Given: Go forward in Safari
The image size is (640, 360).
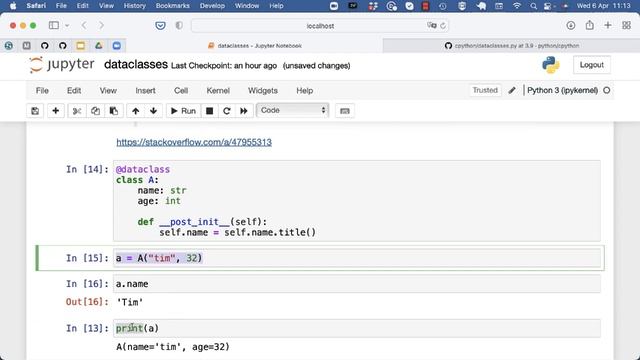Looking at the screenshot, I should coord(101,25).
